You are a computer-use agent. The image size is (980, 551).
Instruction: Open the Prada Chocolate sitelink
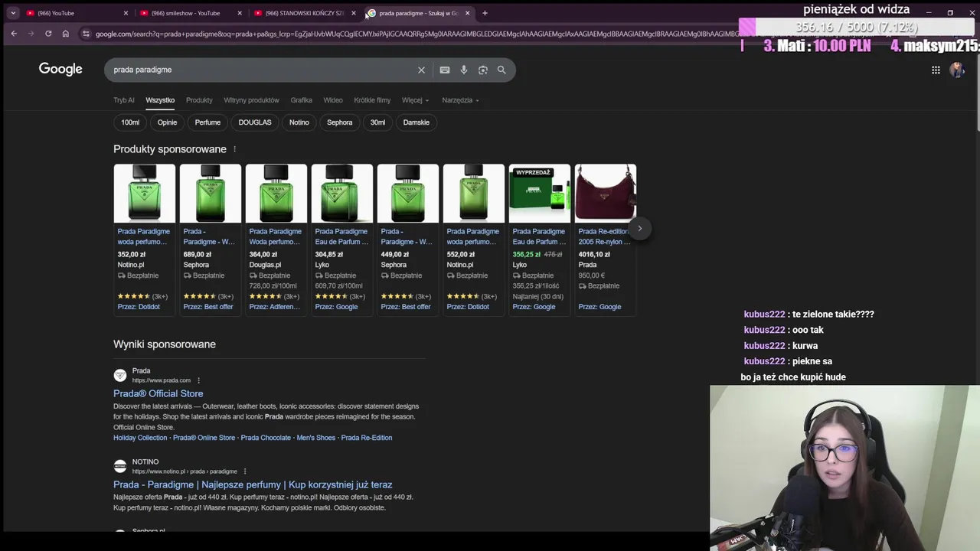(266, 438)
